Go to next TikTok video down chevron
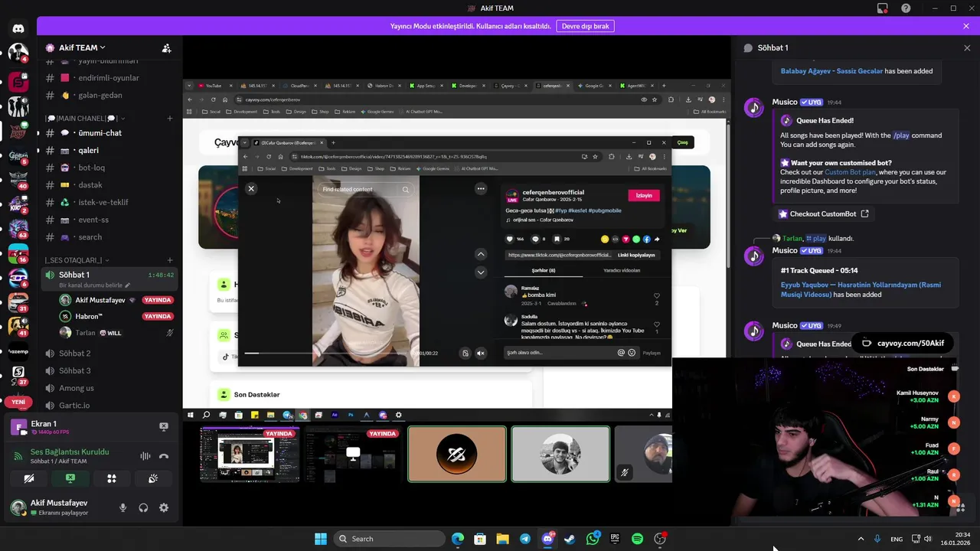The image size is (980, 551). click(481, 272)
